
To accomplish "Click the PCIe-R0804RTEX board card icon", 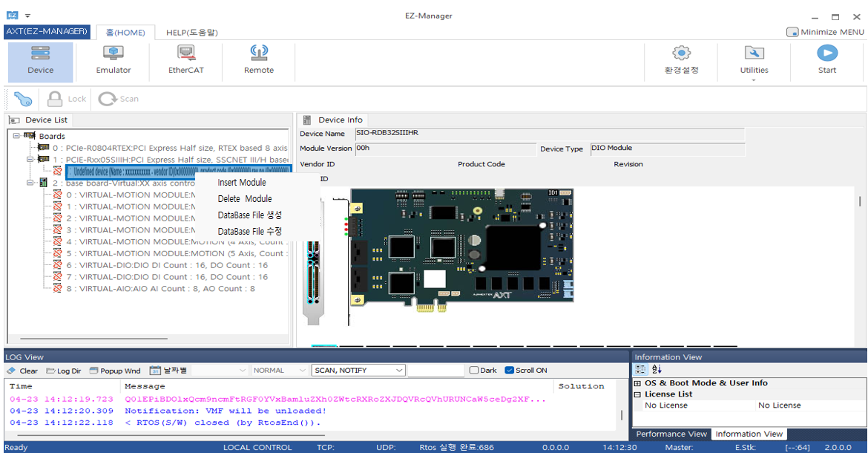I will (43, 147).
